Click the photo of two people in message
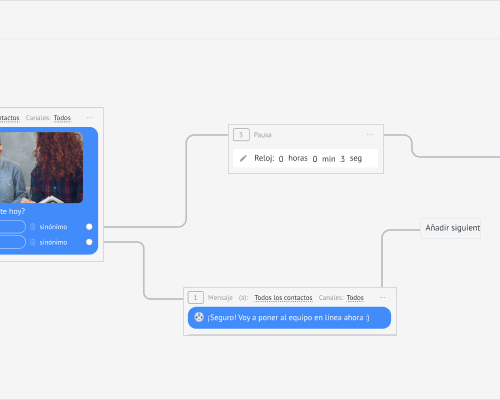Screen dimensions: 500x400 coord(41,168)
